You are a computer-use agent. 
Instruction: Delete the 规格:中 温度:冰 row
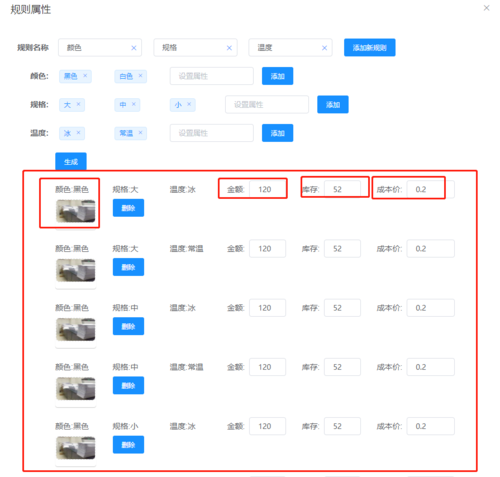(x=128, y=326)
